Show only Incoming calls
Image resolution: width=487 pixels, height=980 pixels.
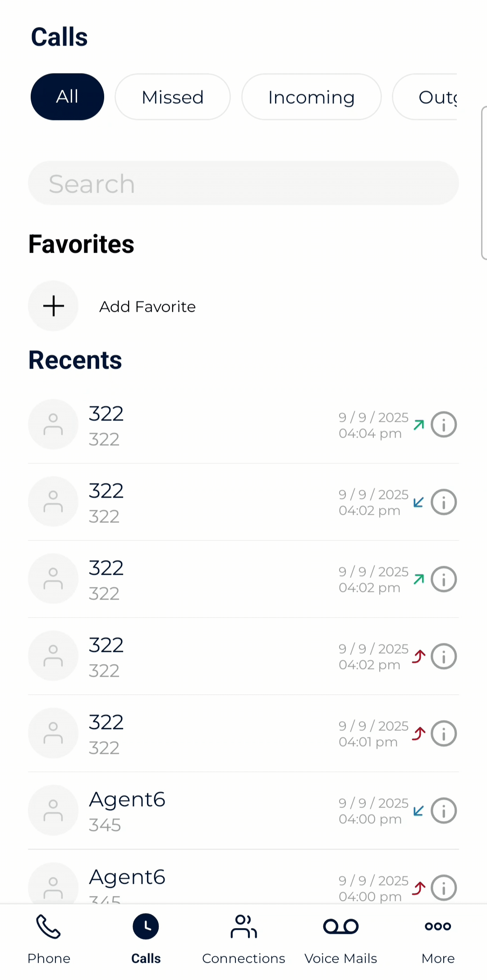coord(311,97)
